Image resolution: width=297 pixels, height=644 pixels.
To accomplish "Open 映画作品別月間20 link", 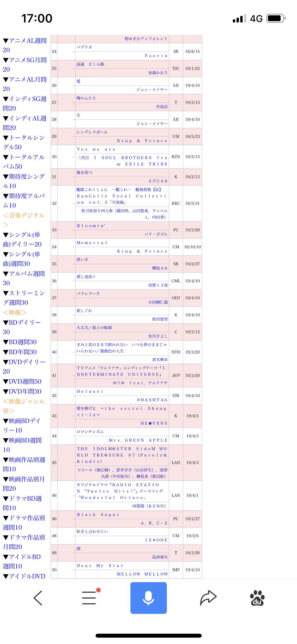I will 24,484.
